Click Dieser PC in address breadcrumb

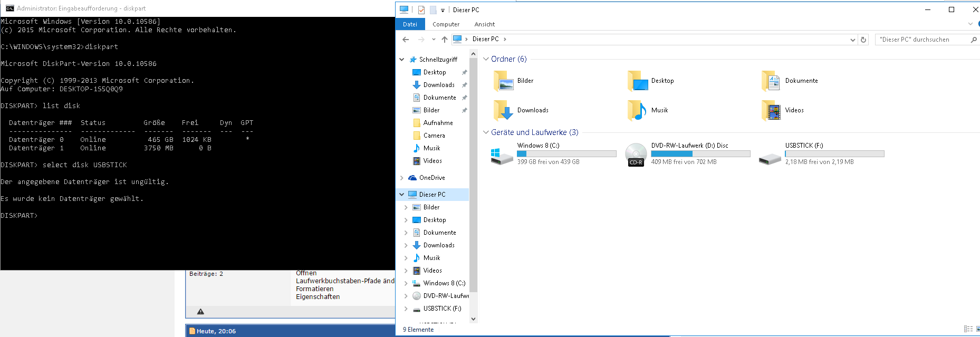(485, 39)
